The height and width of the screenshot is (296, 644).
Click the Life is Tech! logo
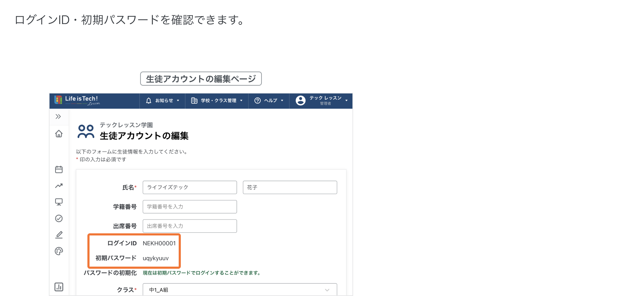click(x=77, y=101)
